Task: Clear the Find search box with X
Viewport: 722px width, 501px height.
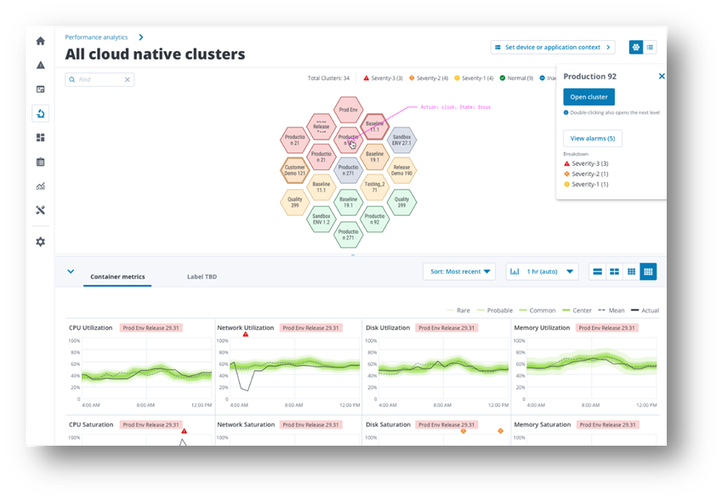Action: tap(127, 79)
